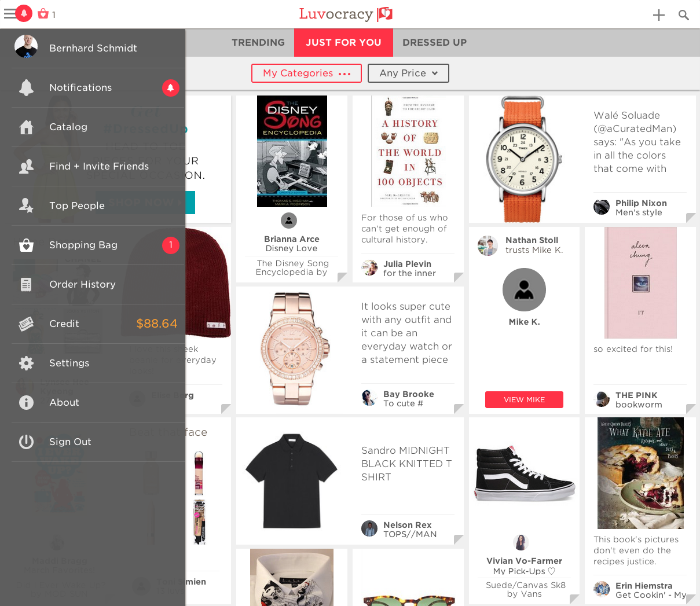Click the Sign Out power icon
This screenshot has height=606, width=700.
pyautogui.click(x=26, y=442)
